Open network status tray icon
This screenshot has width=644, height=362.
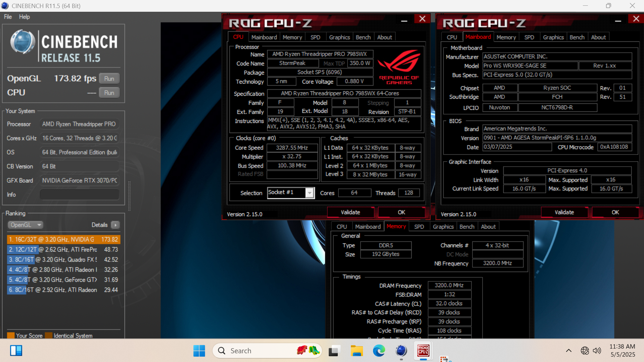(585, 351)
